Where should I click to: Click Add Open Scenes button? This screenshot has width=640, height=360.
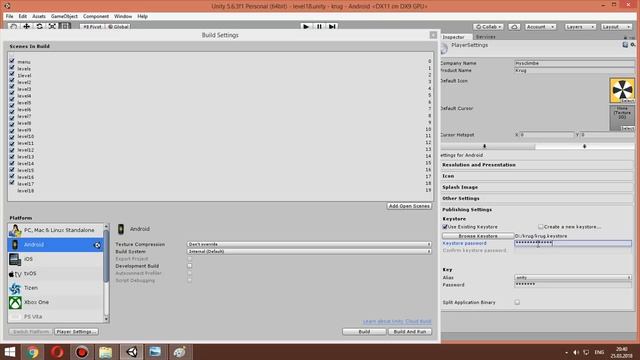[409, 206]
